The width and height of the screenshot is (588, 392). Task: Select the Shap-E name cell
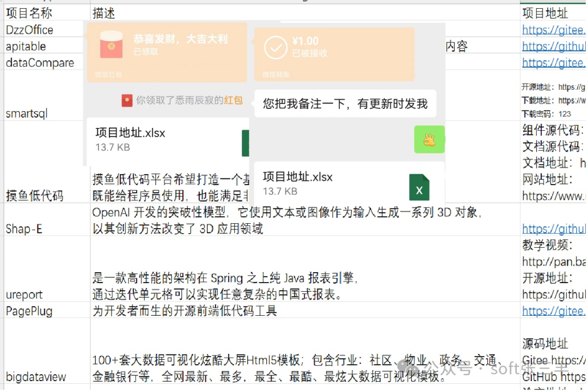pyautogui.click(x=47, y=220)
